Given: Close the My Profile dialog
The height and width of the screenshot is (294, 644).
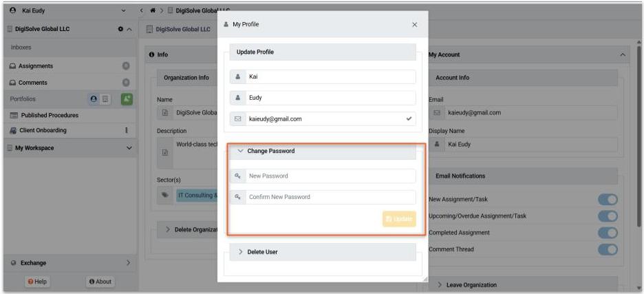Looking at the screenshot, I should click(414, 25).
